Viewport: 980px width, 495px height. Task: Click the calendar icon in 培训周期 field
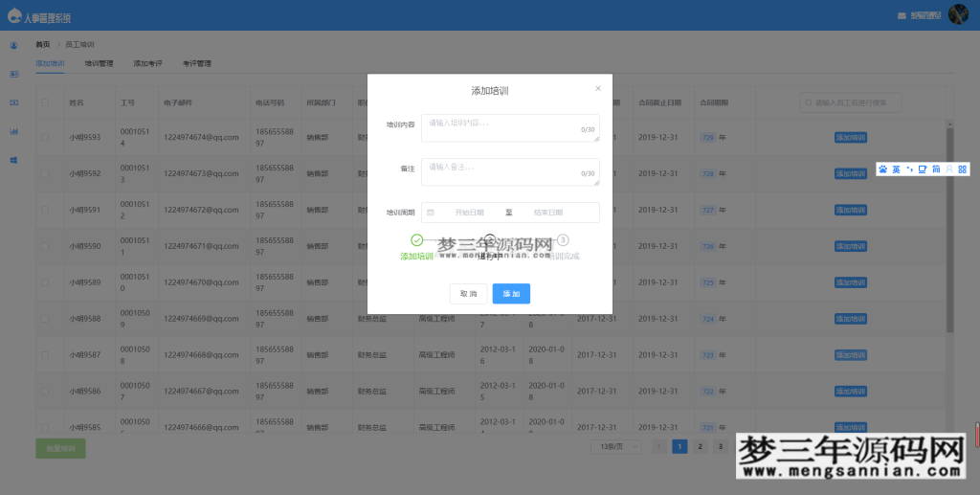pos(431,213)
